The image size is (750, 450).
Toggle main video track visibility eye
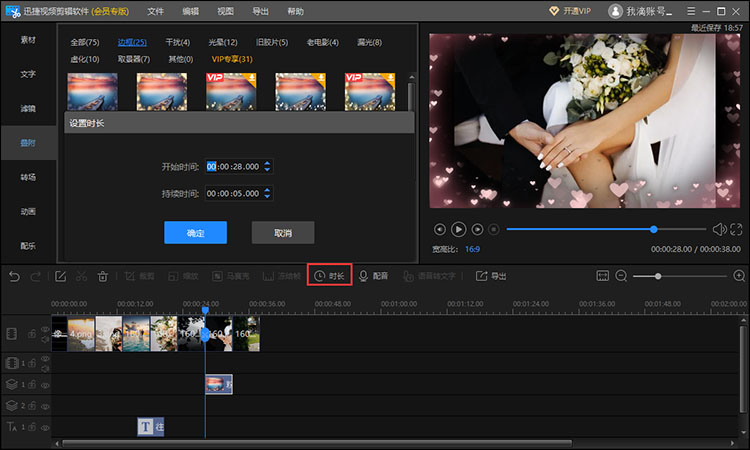[x=45, y=329]
